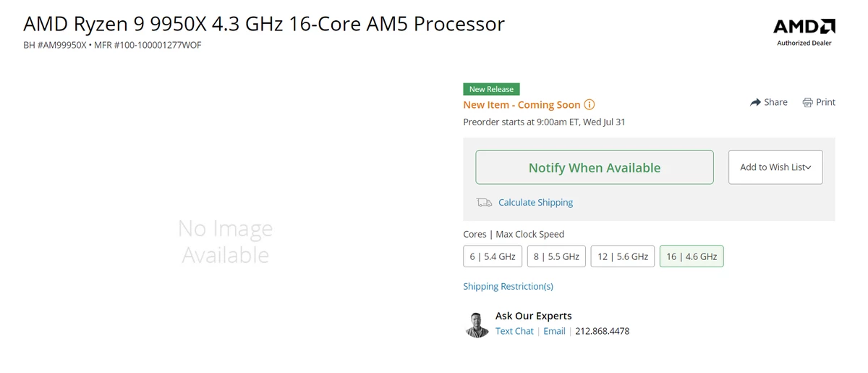Click the Print label text
Screen dimensions: 868x373
pyautogui.click(x=825, y=102)
